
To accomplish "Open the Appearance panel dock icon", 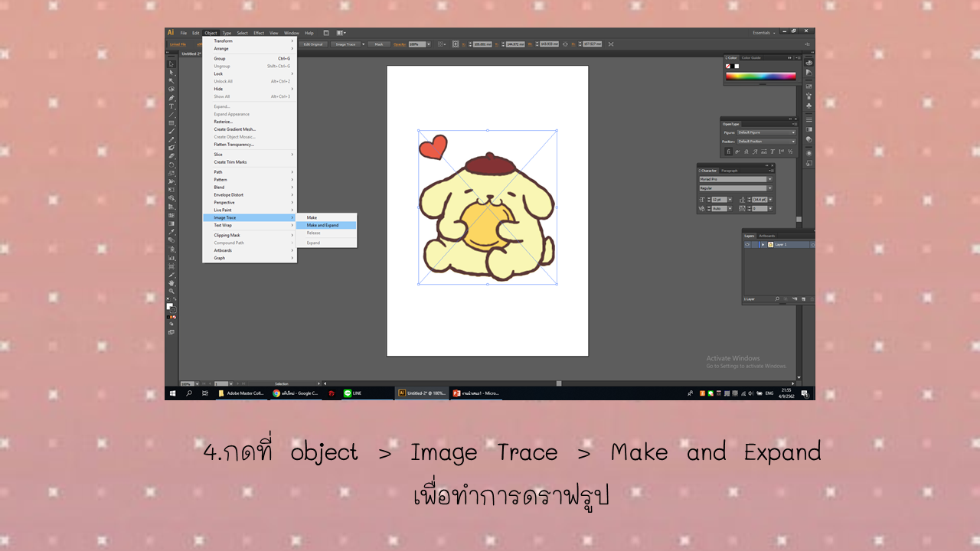I will [x=809, y=153].
